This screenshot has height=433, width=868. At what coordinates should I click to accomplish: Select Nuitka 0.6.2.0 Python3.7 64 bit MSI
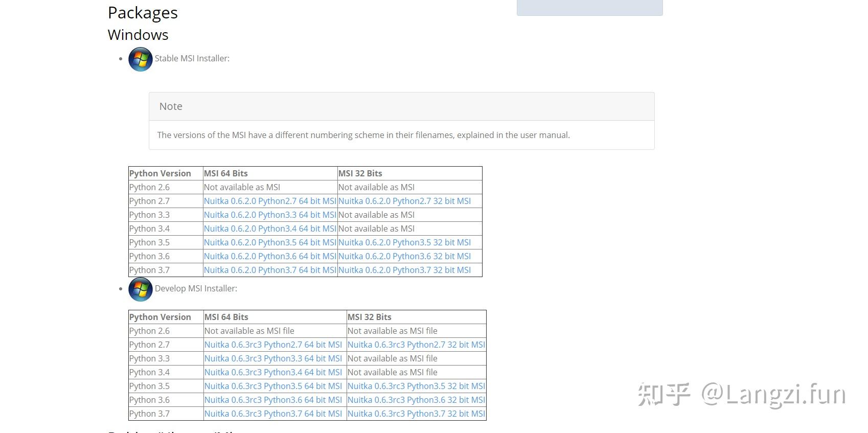(270, 270)
